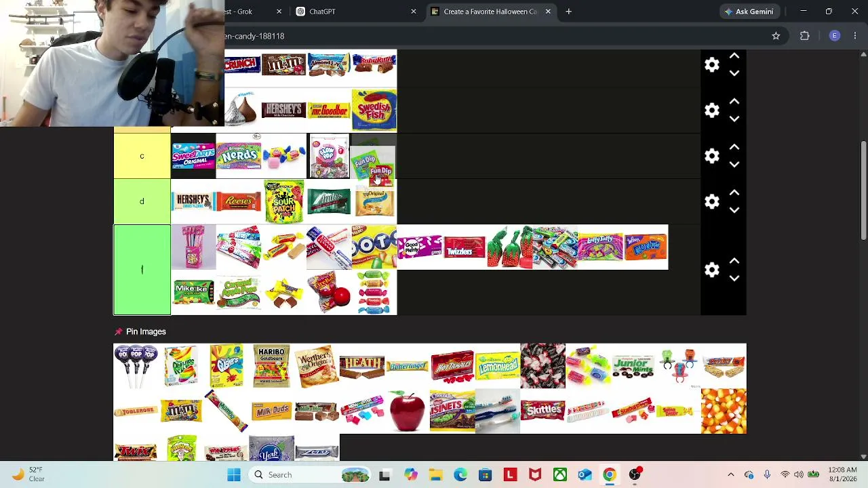Image resolution: width=868 pixels, height=488 pixels.
Task: Open the Xbox app in taskbar
Action: (560, 474)
